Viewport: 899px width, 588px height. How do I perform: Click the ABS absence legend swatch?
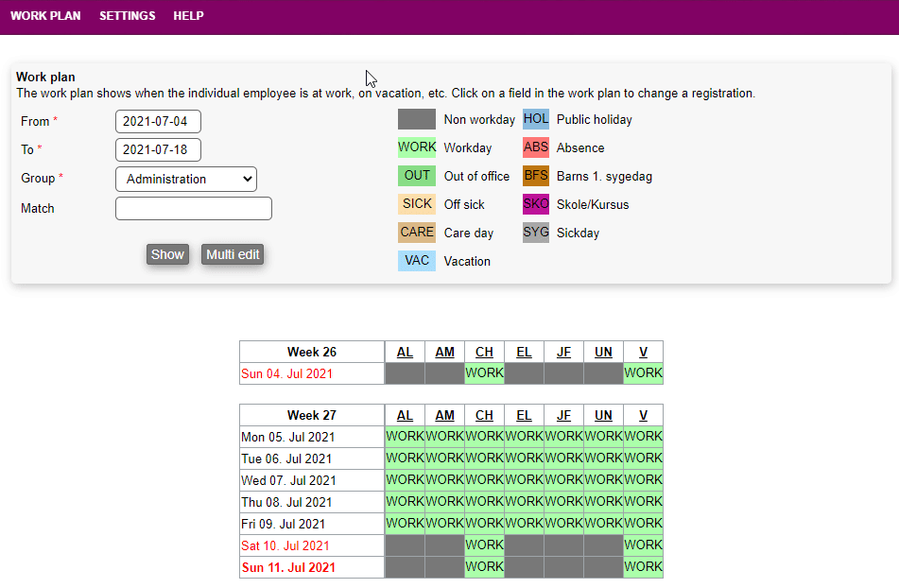tap(536, 147)
